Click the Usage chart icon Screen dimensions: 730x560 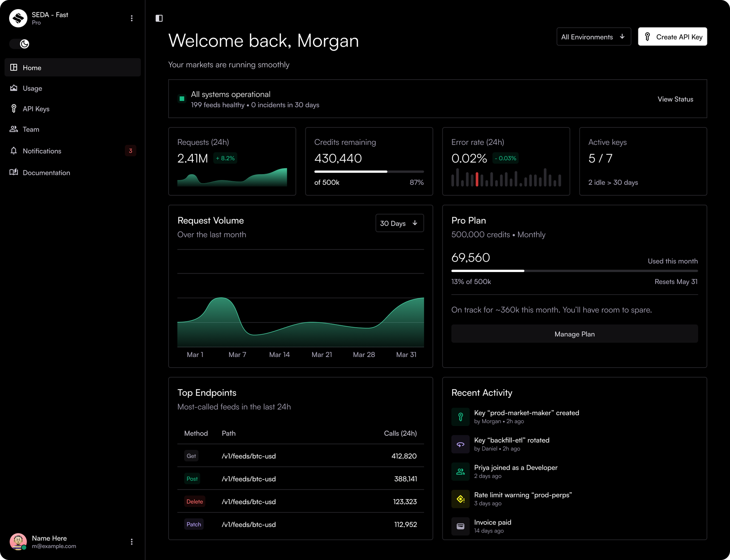(14, 88)
